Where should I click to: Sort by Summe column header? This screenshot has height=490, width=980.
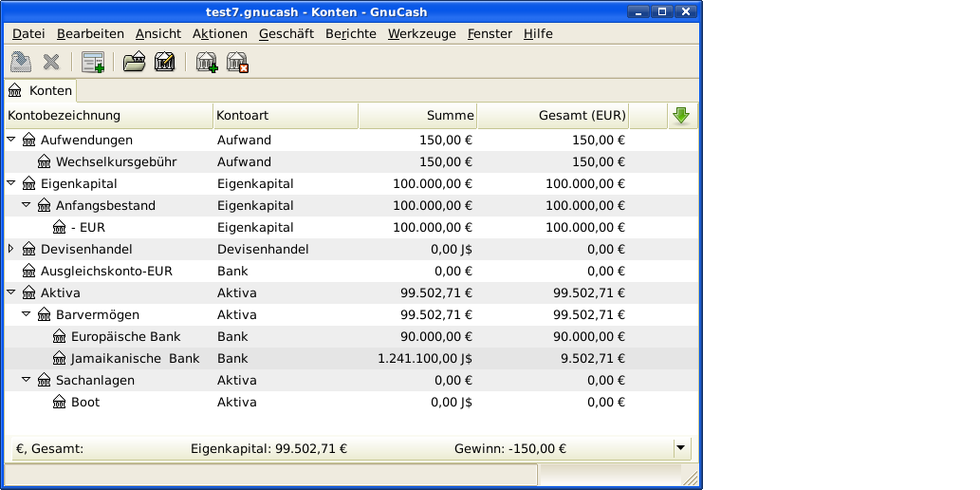417,116
